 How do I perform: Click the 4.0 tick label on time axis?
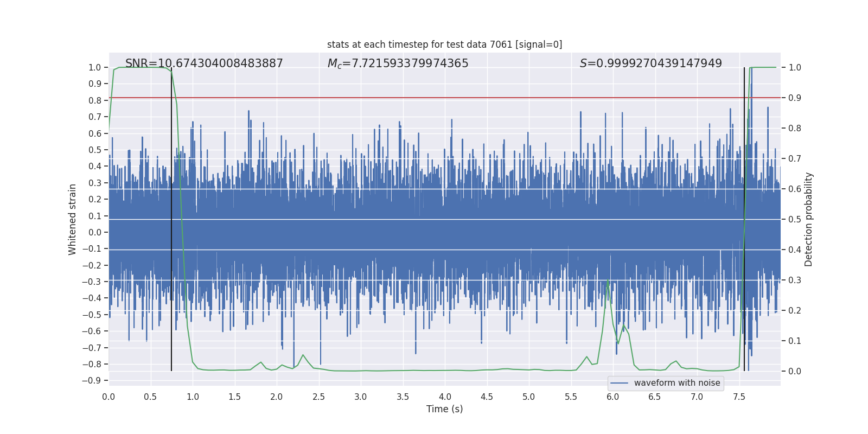click(x=445, y=397)
